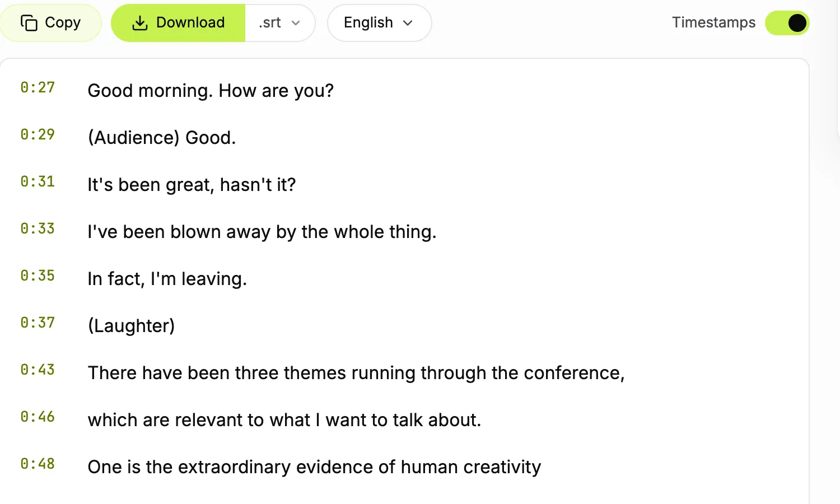Jump to timestamp 0:35
This screenshot has height=504, width=840.
[38, 276]
